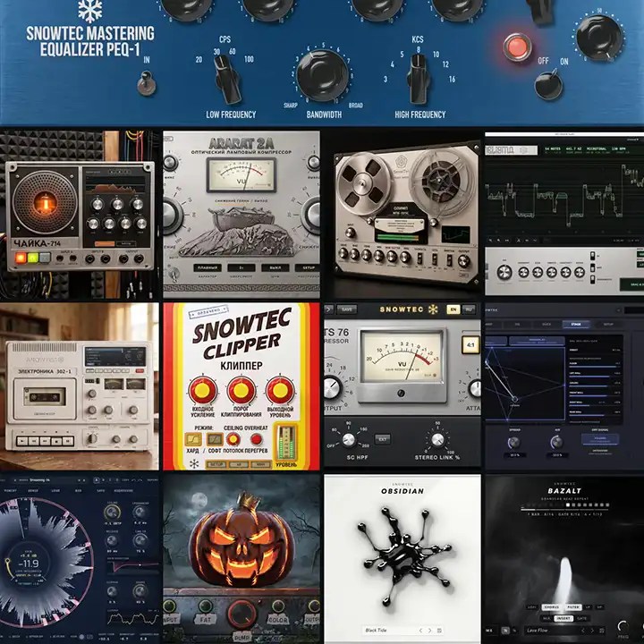Open the pitch graph plugin thumbnail
Viewport: 644px width, 644px height.
(564, 214)
